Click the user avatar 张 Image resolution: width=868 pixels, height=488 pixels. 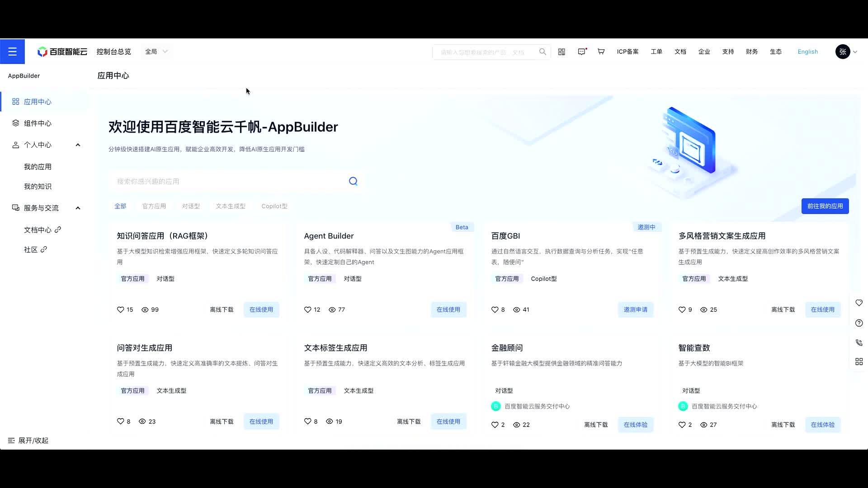point(843,52)
